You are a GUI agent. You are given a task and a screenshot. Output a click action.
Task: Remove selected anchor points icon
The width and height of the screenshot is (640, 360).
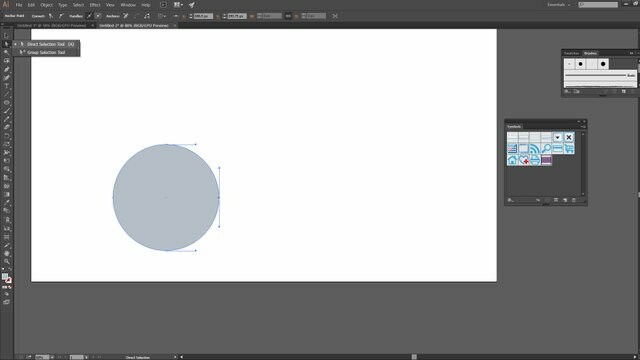click(x=126, y=16)
